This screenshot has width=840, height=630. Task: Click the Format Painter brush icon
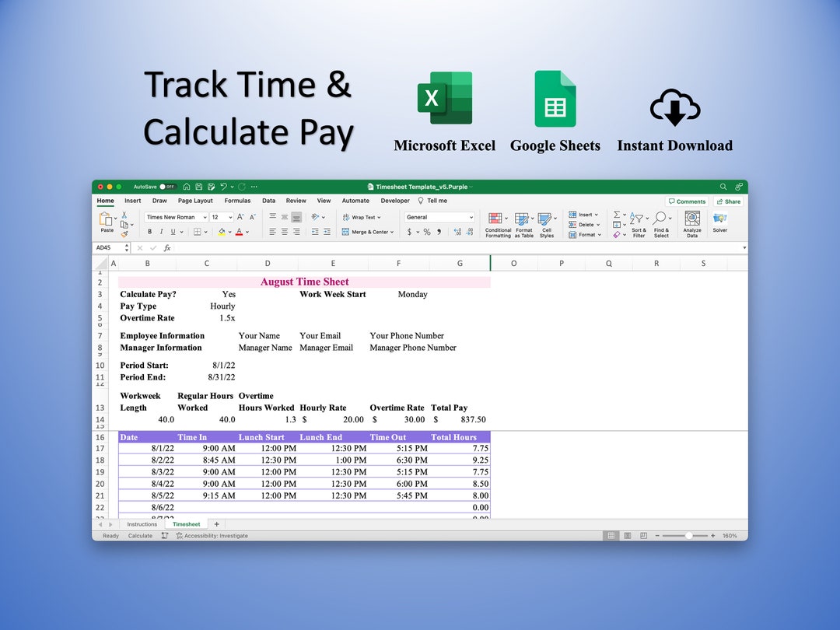pos(124,234)
